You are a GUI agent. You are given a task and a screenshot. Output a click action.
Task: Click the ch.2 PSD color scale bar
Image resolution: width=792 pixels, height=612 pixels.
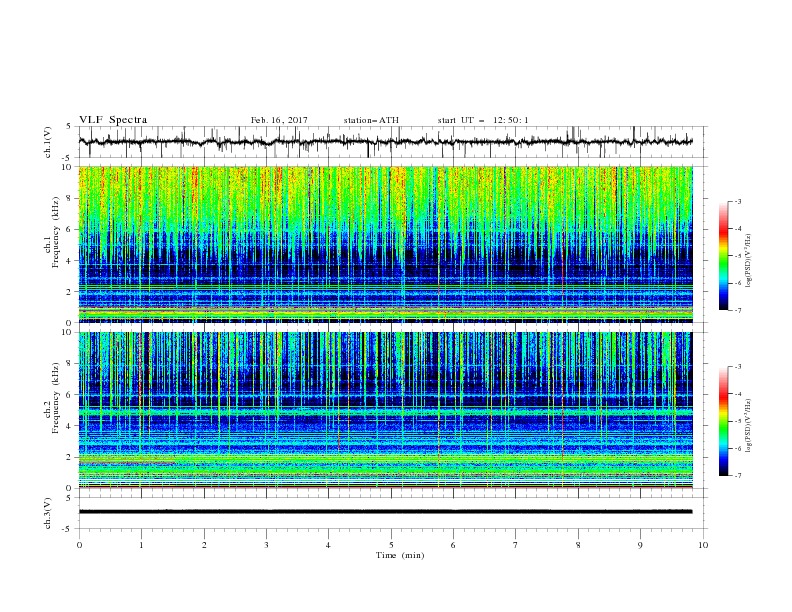[x=724, y=421]
